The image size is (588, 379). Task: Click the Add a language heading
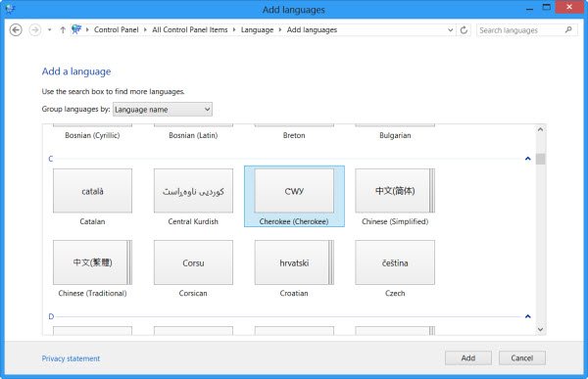pos(76,71)
